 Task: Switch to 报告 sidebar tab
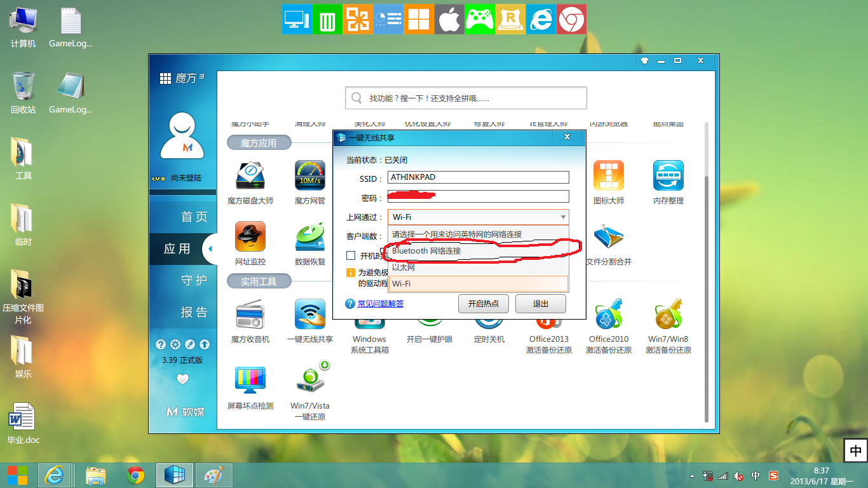pyautogui.click(x=182, y=312)
